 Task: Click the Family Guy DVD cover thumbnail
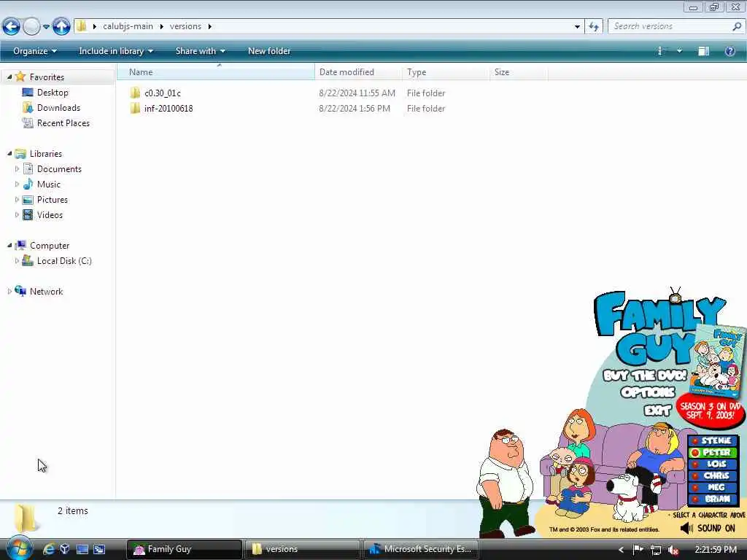click(718, 360)
